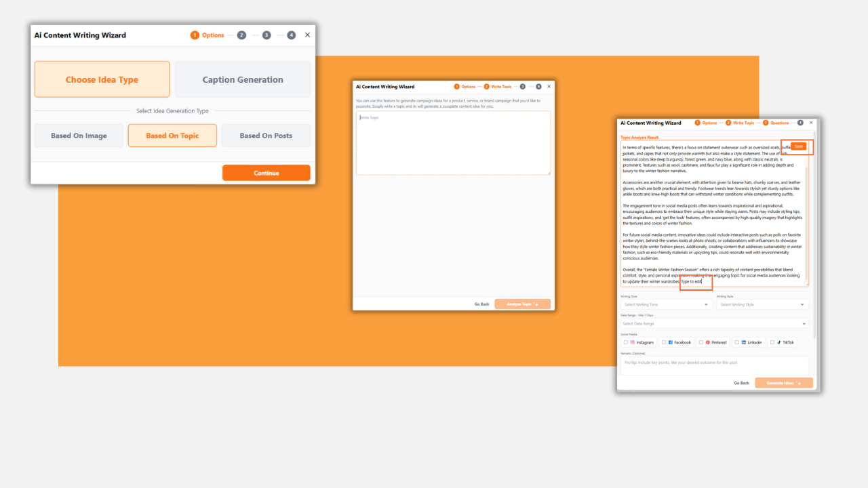Image resolution: width=868 pixels, height=488 pixels.
Task: Click Questions step in third wizard
Action: point(776,123)
